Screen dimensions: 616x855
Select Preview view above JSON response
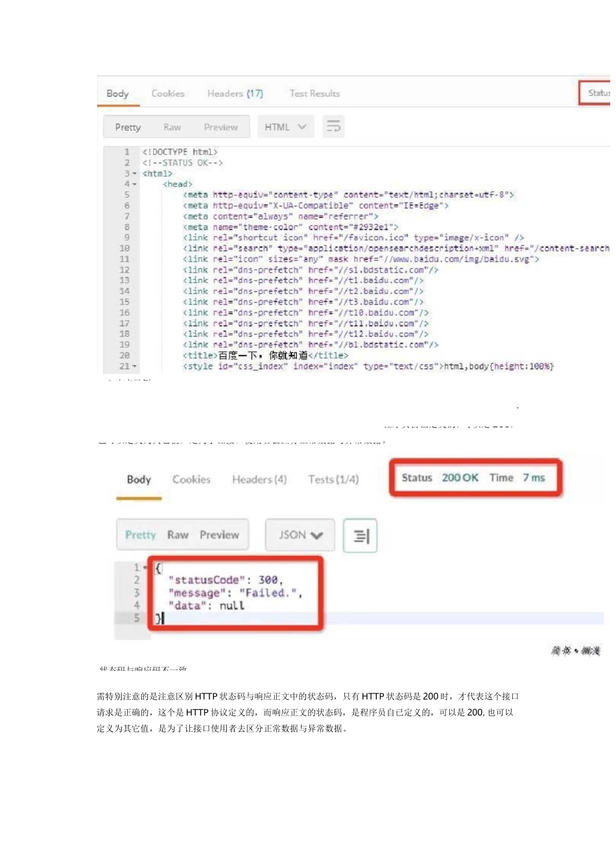[220, 535]
